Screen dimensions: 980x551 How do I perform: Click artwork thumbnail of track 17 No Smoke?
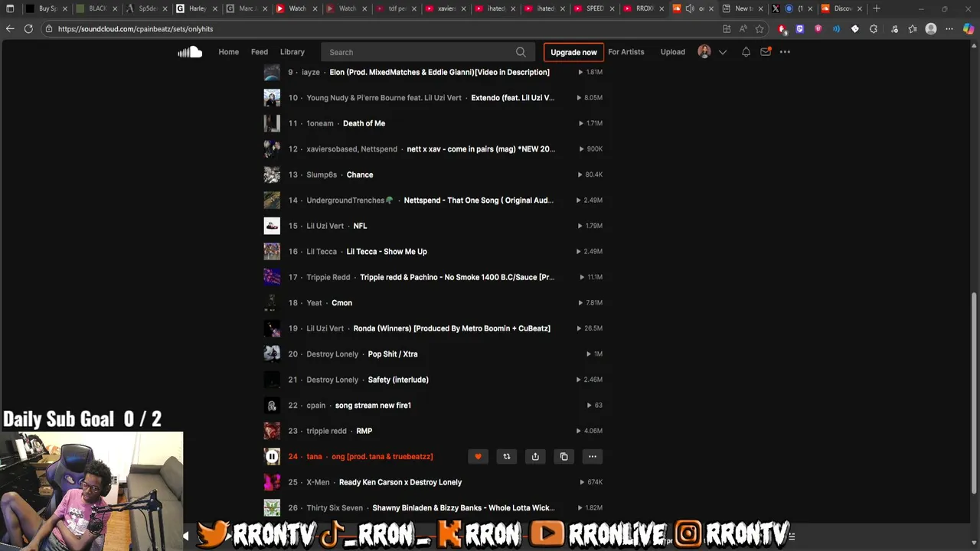pos(272,277)
